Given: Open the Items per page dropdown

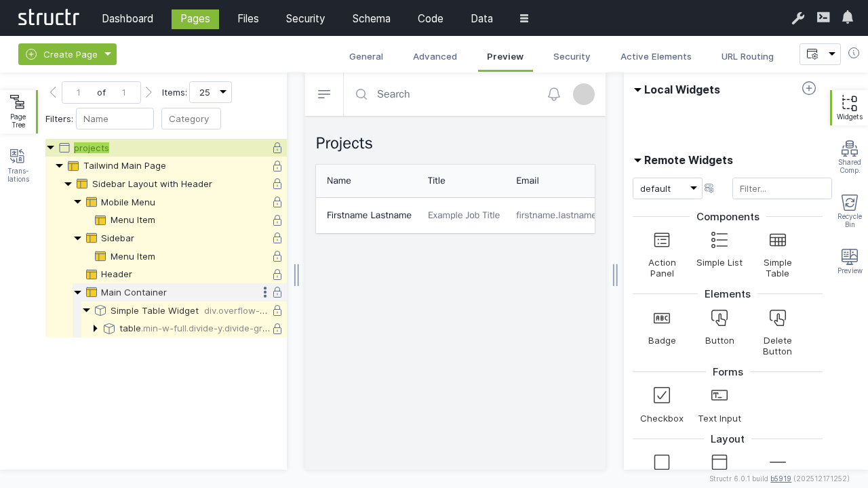Looking at the screenshot, I should coord(210,93).
